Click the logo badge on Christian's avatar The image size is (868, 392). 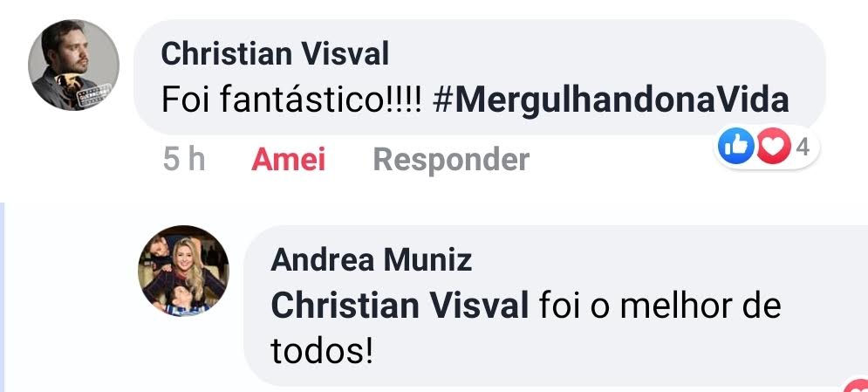[94, 93]
